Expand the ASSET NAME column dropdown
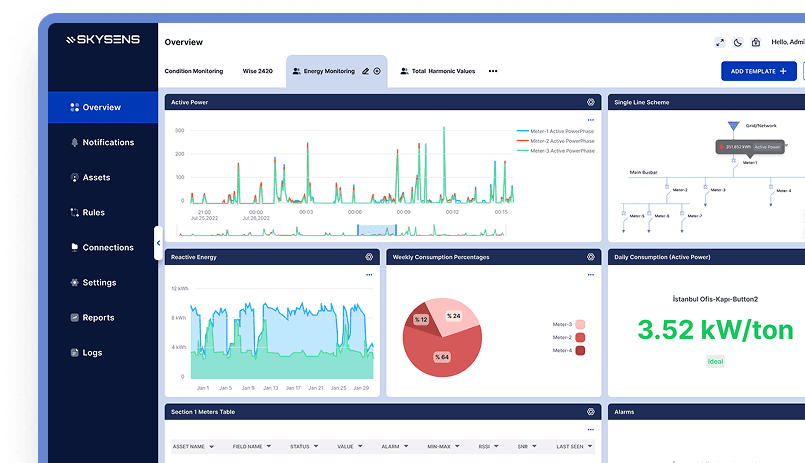 tap(212, 447)
